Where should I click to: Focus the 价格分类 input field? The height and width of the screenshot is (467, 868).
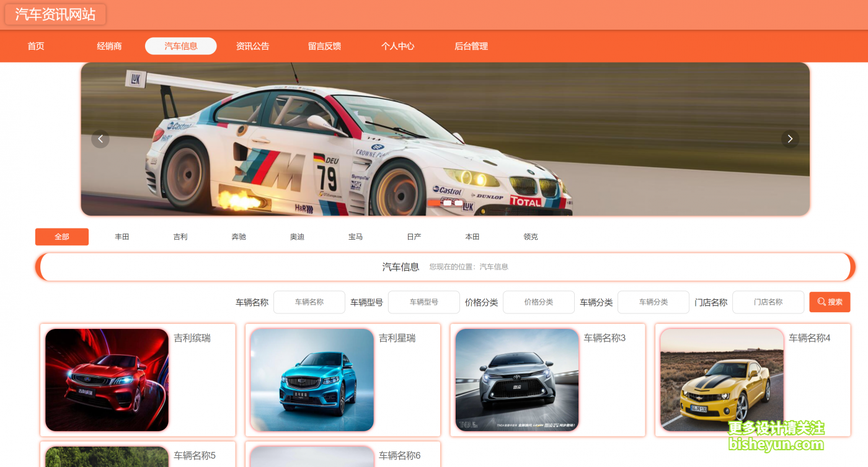[x=539, y=302]
